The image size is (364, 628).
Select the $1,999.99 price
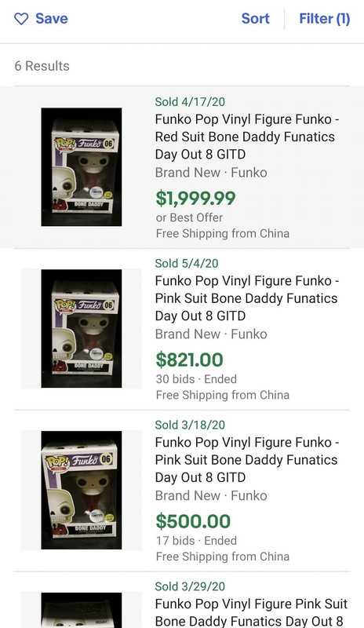click(x=195, y=199)
